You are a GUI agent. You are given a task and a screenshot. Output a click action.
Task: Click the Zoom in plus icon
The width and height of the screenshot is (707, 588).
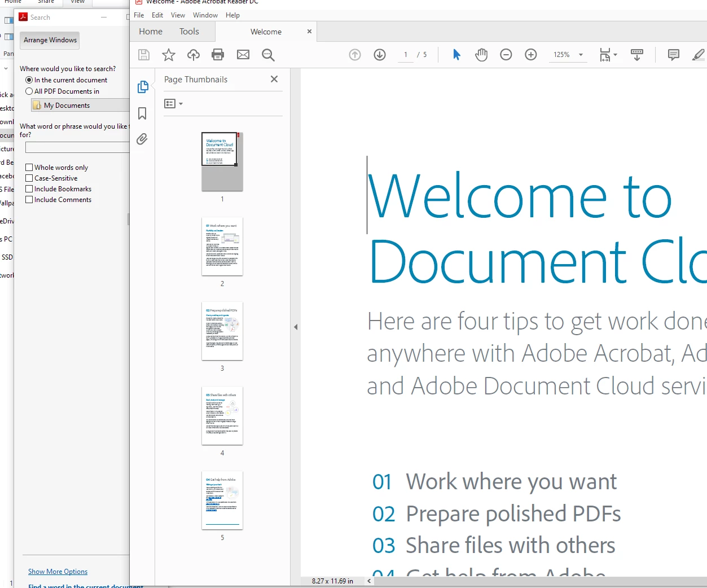[x=531, y=55]
